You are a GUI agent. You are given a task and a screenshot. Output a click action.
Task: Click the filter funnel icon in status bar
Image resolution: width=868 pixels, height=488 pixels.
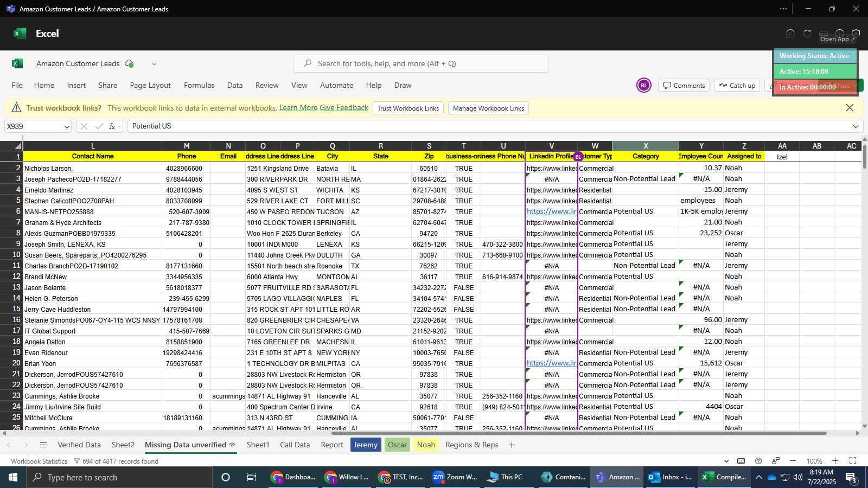[77, 461]
